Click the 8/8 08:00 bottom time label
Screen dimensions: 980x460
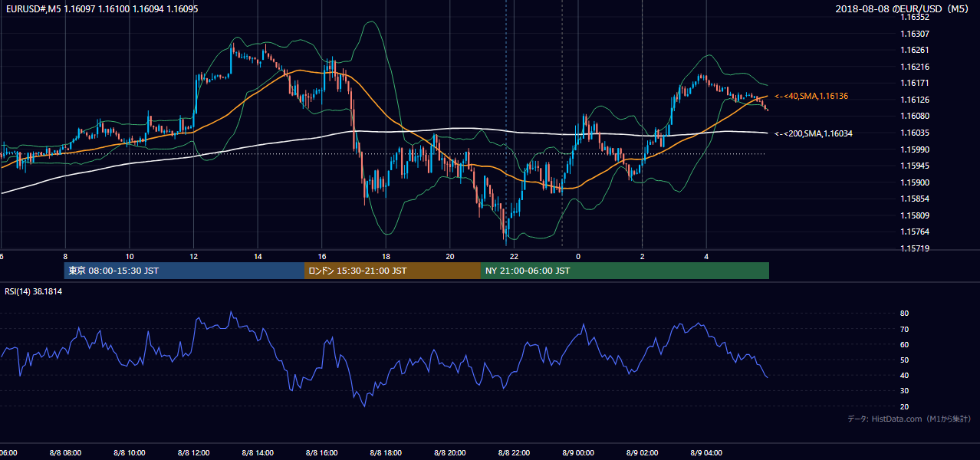65,452
